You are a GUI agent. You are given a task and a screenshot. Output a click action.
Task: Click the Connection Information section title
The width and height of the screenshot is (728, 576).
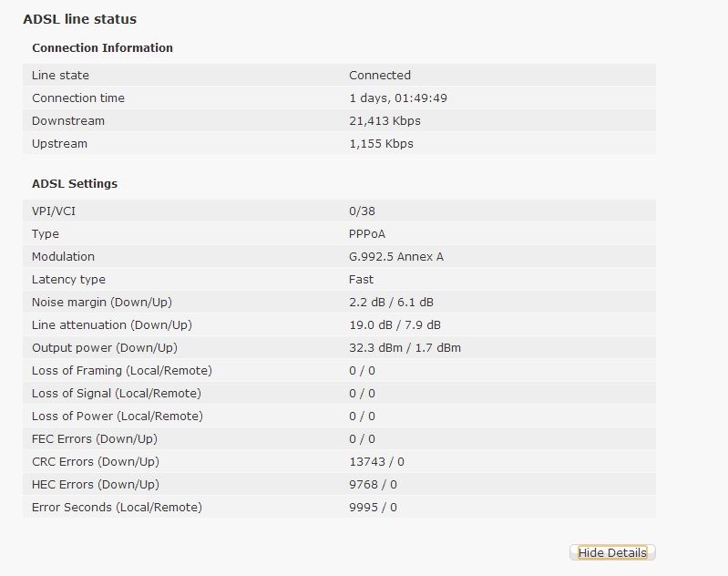coord(102,47)
